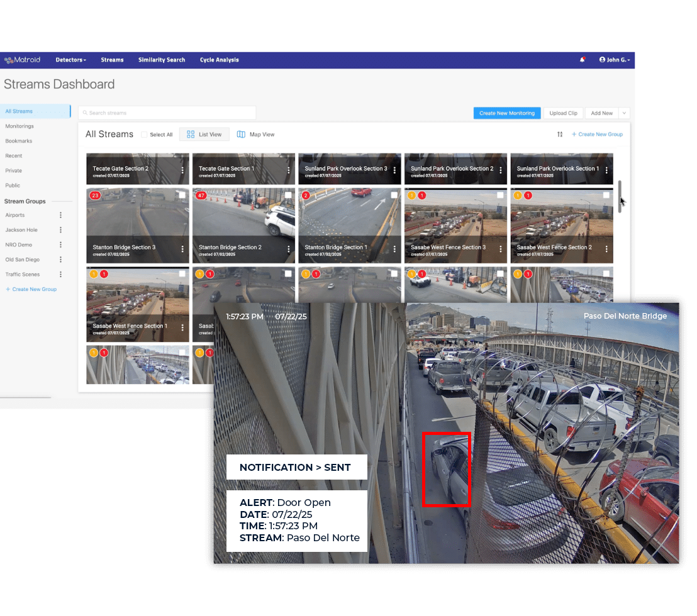Screen dimensions: 697x616
Task: Click Create New Group link in the header row
Action: [x=597, y=134]
